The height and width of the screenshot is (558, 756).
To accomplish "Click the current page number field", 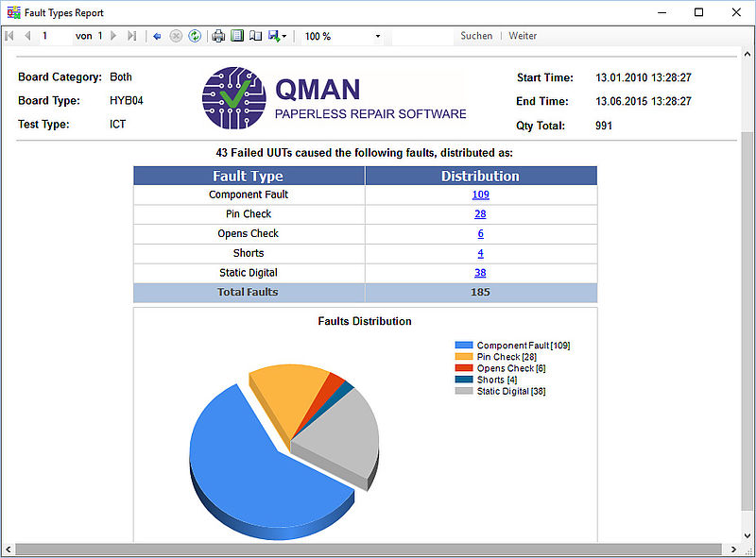I will tap(55, 36).
